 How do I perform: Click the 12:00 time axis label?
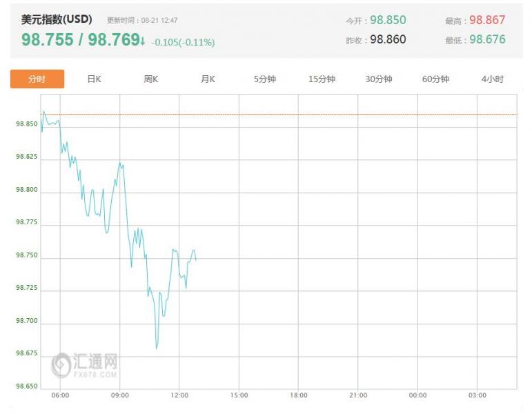coord(179,395)
